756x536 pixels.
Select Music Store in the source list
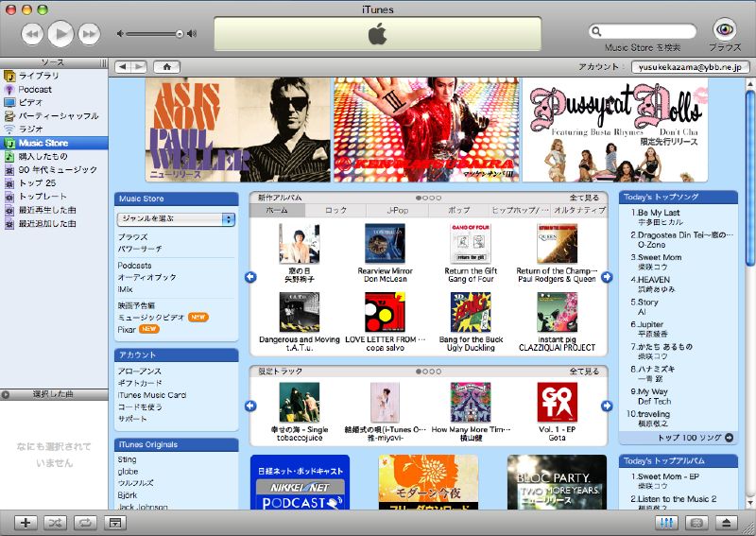tap(54, 143)
